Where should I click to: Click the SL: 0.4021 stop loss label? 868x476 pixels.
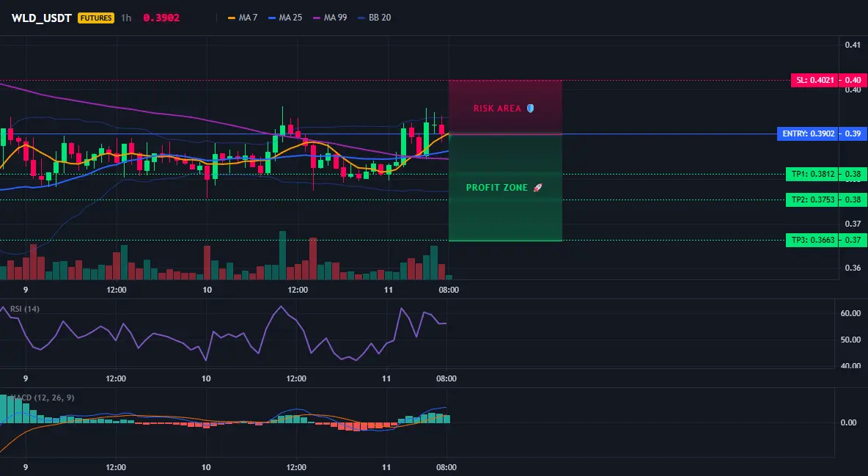click(815, 81)
